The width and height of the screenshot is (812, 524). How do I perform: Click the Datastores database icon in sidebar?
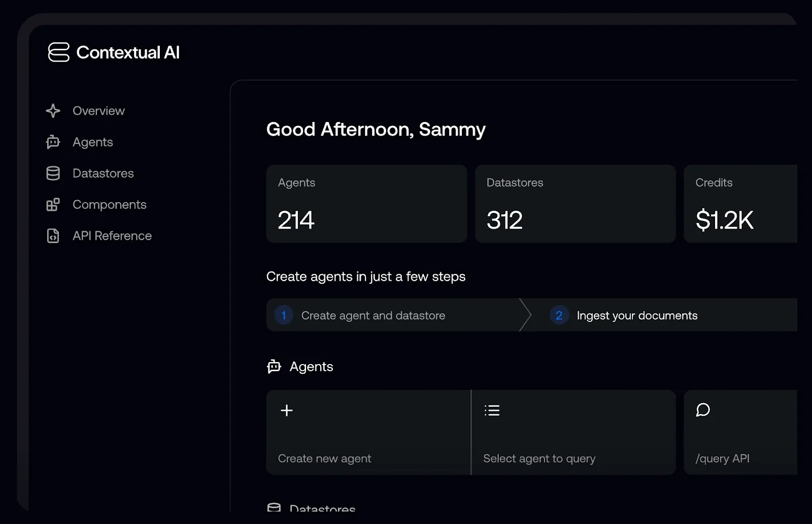tap(53, 173)
